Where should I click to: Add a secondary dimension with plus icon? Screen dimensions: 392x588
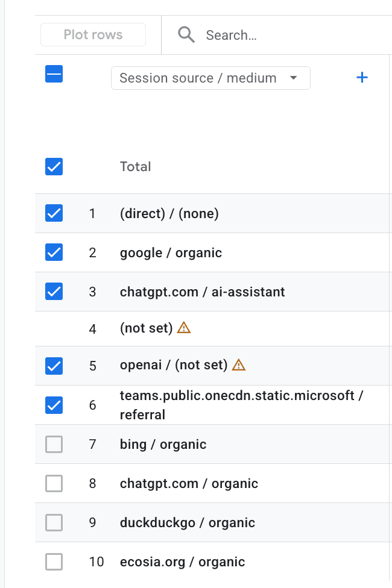[362, 78]
